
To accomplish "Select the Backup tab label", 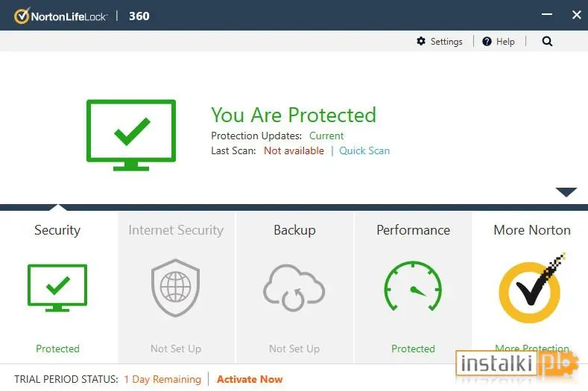I will 294,230.
